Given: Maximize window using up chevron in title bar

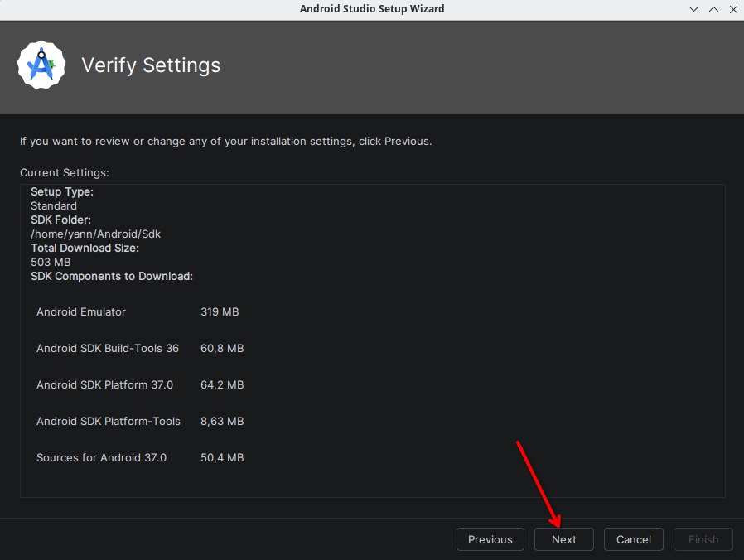Looking at the screenshot, I should 713,9.
